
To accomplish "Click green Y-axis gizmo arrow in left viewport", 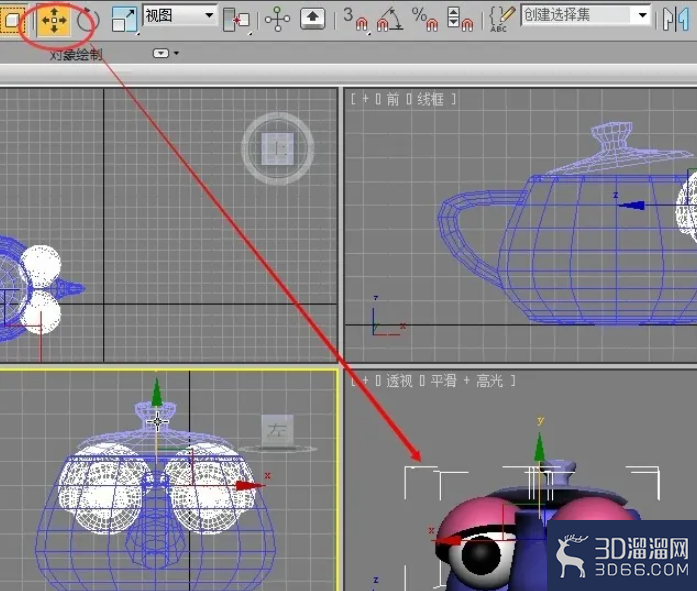I will (156, 392).
